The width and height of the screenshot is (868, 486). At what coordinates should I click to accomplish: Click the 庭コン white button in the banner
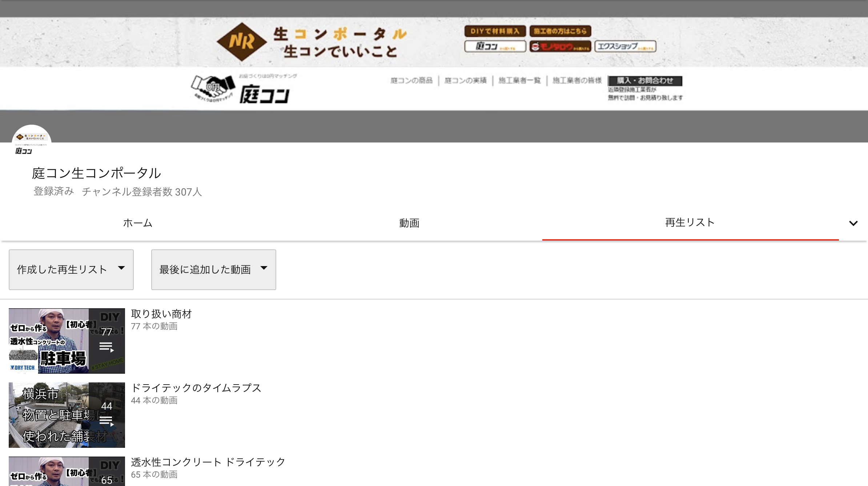495,47
